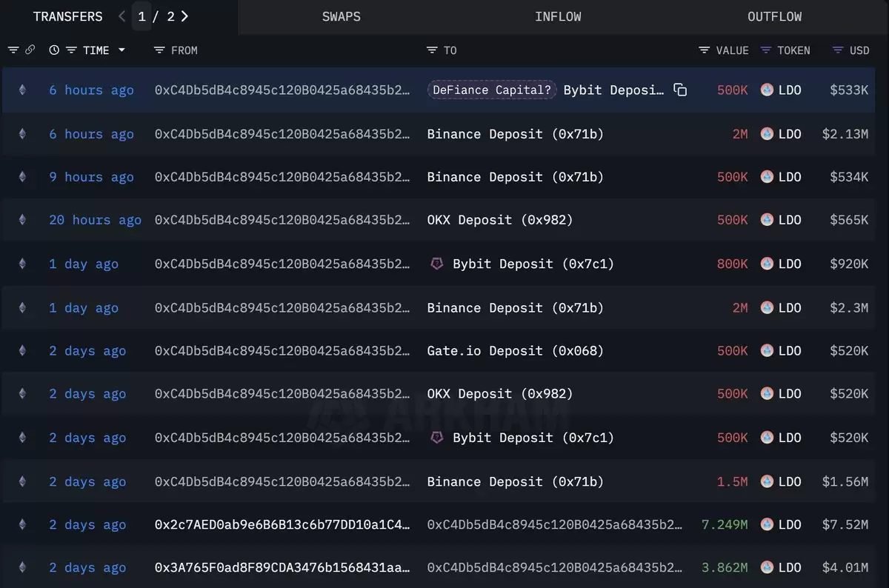The width and height of the screenshot is (889, 588).
Task: Click LDO token icon on $565K row
Action: click(767, 220)
